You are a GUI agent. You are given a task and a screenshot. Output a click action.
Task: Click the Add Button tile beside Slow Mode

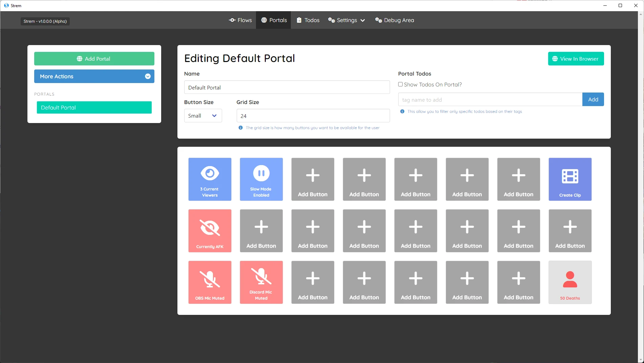click(x=313, y=179)
